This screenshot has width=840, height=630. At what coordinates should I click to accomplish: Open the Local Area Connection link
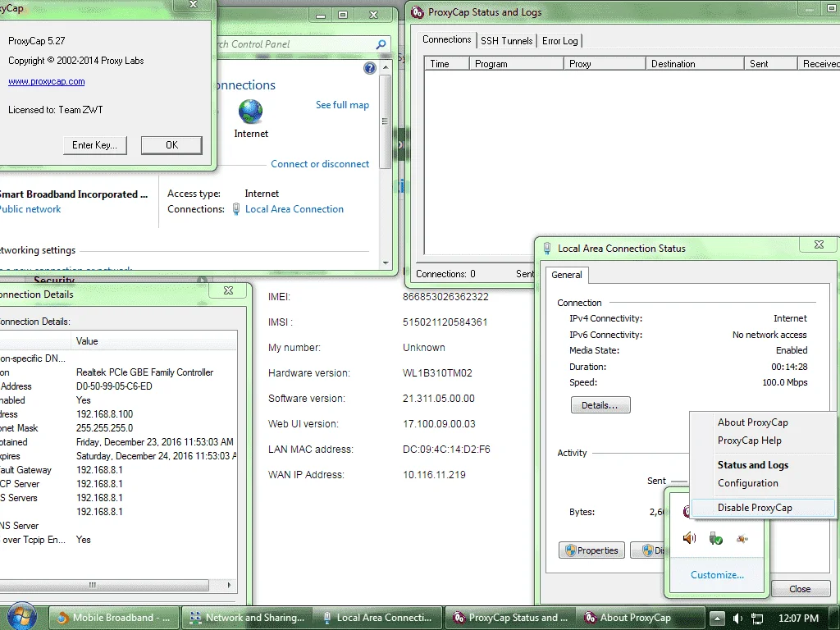click(x=294, y=209)
